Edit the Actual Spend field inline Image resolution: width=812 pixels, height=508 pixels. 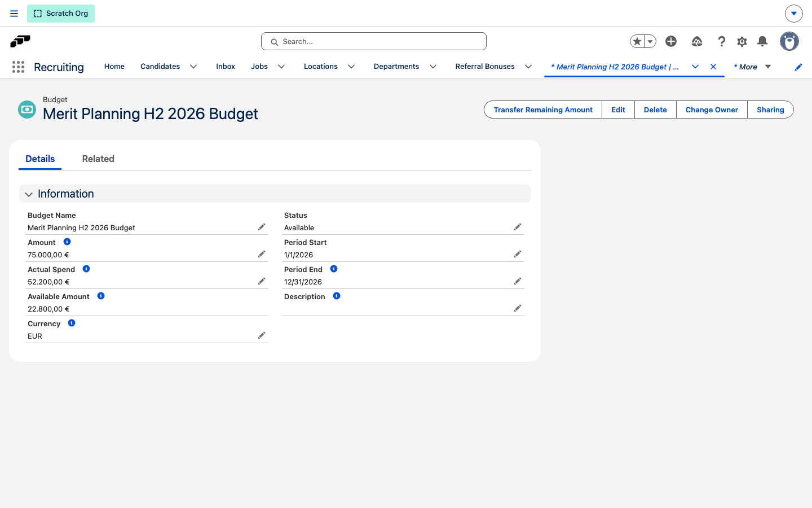pos(262,281)
